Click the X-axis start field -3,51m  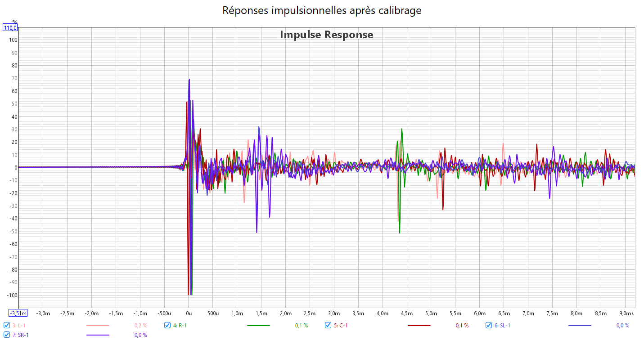[x=18, y=313]
